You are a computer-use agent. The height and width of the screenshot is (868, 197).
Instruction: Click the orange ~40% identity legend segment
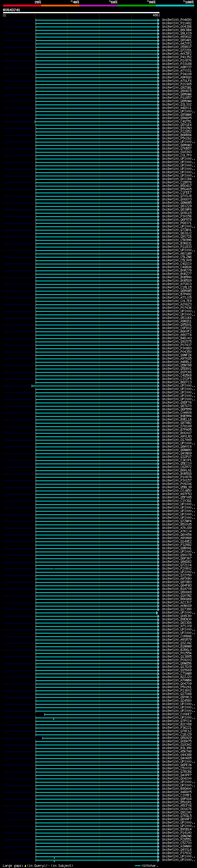pos(60,6)
